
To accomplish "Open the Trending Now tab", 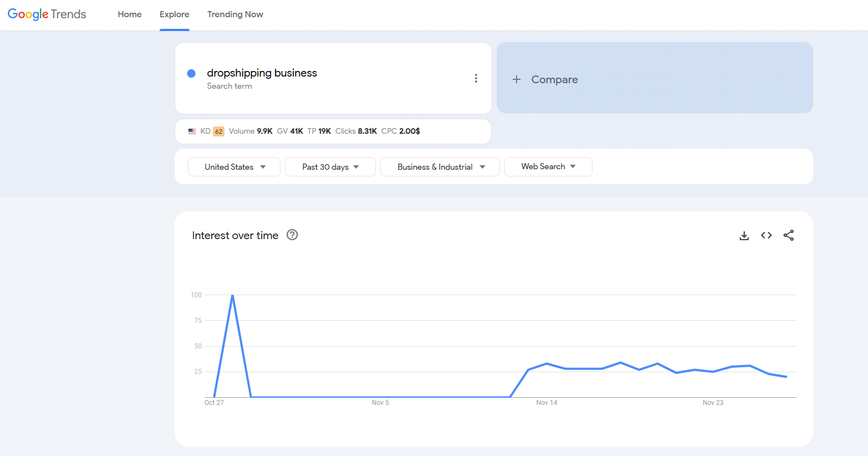I will (235, 14).
